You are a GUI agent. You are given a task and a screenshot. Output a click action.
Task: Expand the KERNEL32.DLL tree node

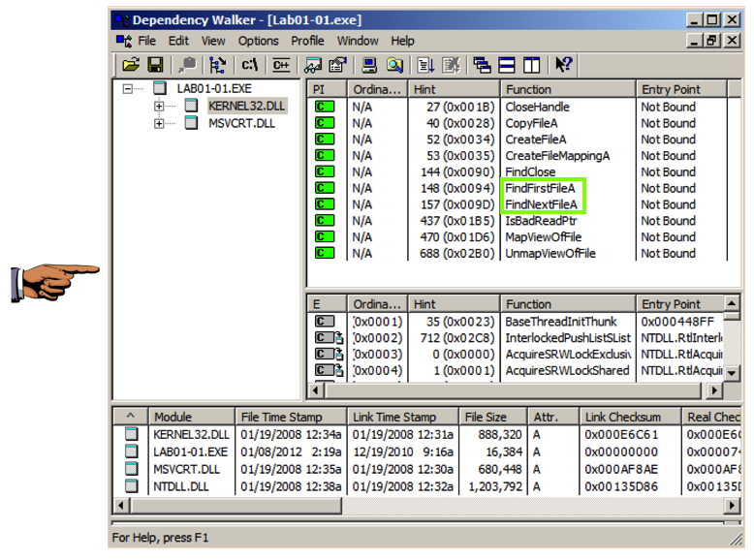pos(159,106)
